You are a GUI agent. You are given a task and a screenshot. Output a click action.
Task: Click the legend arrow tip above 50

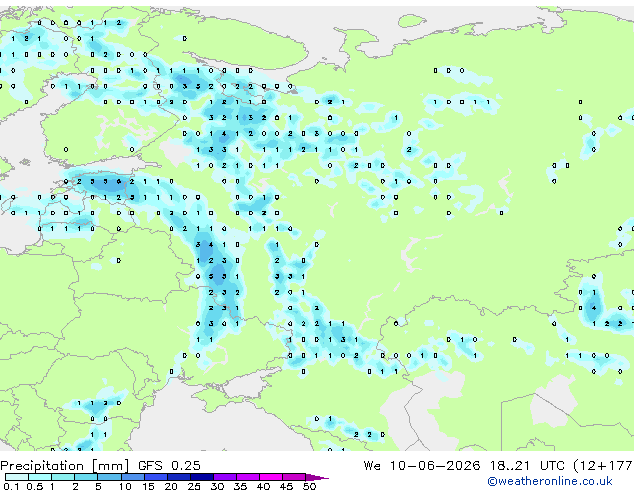[317, 477]
